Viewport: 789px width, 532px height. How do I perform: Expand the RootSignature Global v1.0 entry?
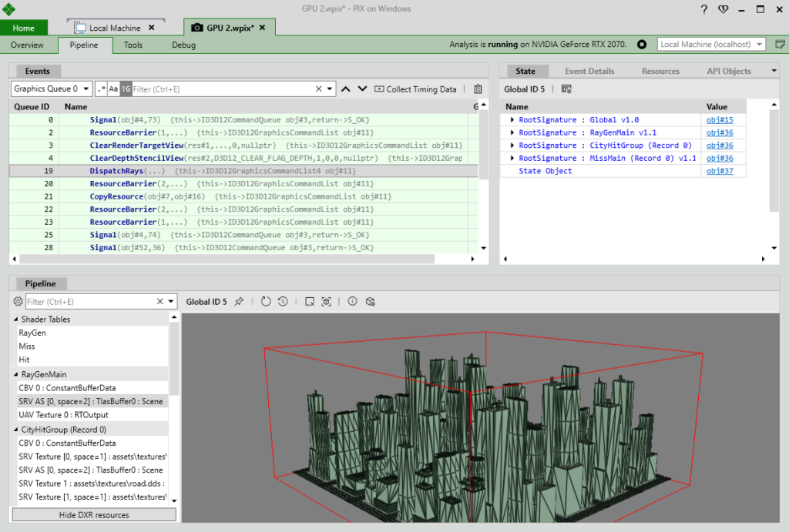pyautogui.click(x=512, y=119)
